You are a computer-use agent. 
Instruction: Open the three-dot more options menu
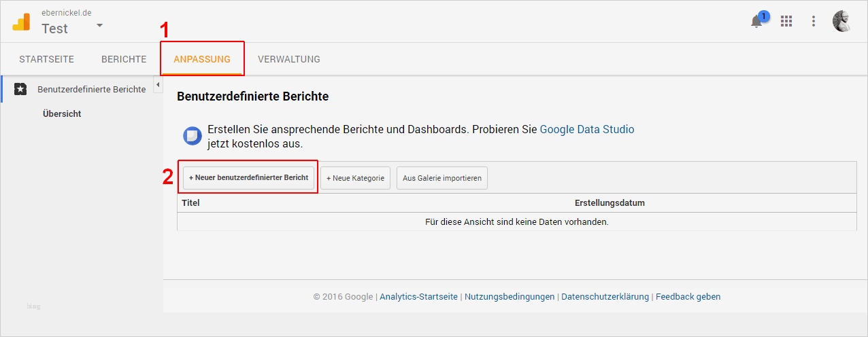click(814, 22)
